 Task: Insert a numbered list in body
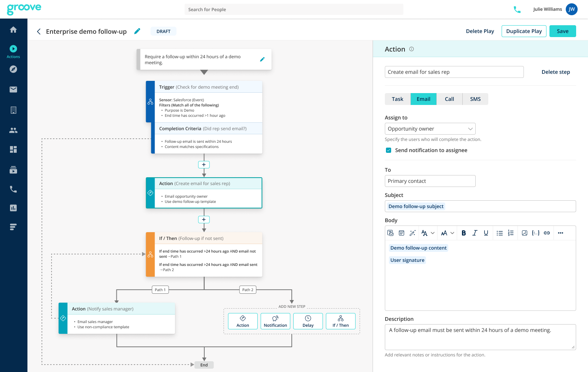(x=511, y=233)
